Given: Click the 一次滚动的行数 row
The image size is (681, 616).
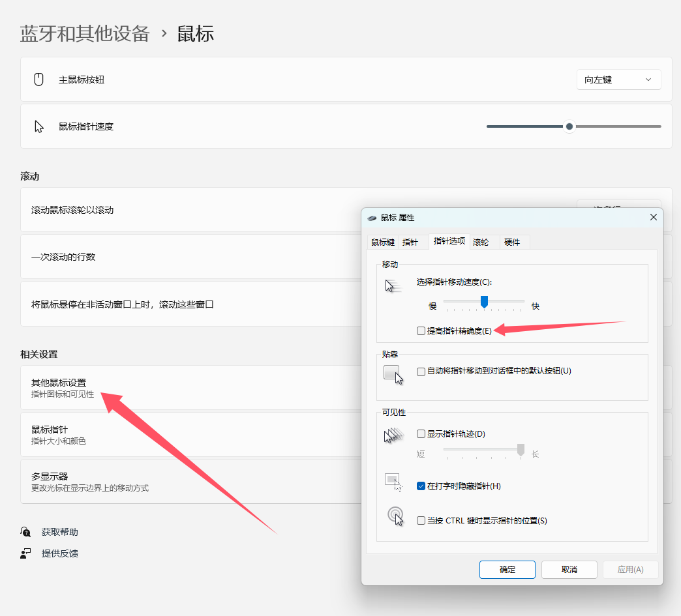Looking at the screenshot, I should coord(191,257).
